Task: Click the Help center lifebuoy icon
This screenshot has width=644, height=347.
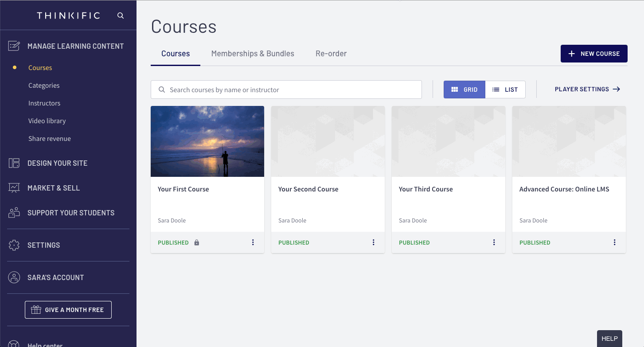Action: [x=14, y=344]
